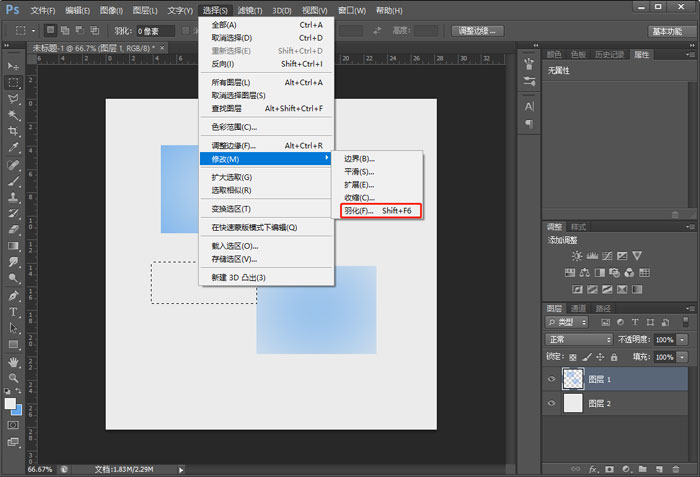Choose 反向(I) in the Select menu
Image resolution: width=700 pixels, height=477 pixels.
click(267, 64)
